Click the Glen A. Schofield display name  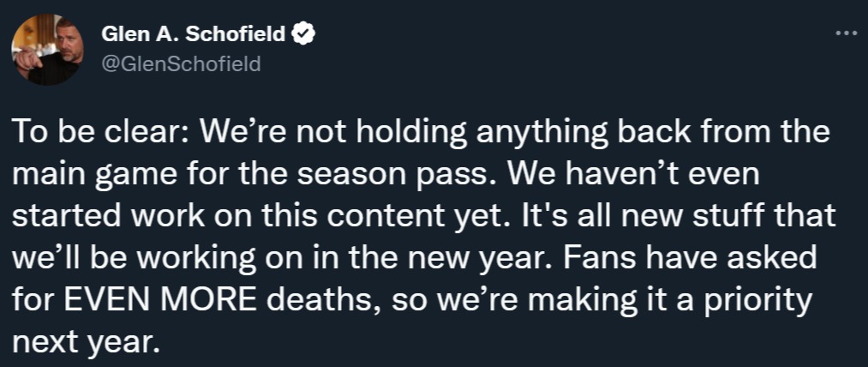[193, 35]
